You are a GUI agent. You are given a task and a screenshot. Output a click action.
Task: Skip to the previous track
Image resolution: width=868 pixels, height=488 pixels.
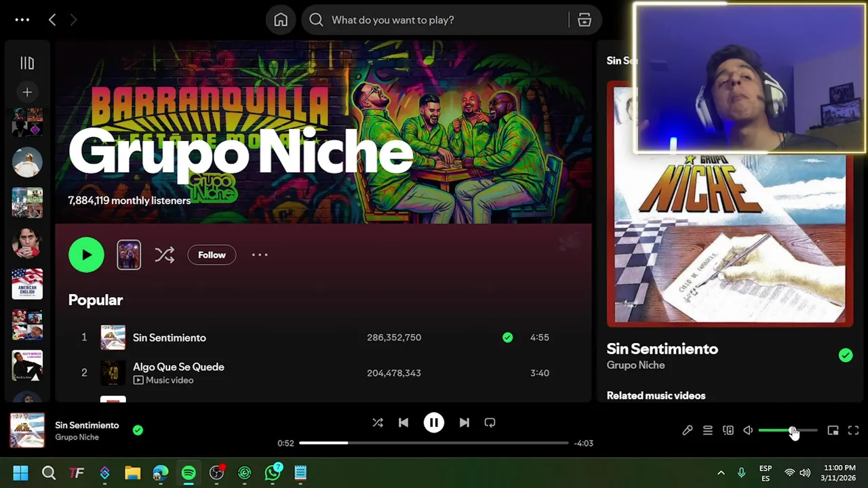(x=403, y=422)
